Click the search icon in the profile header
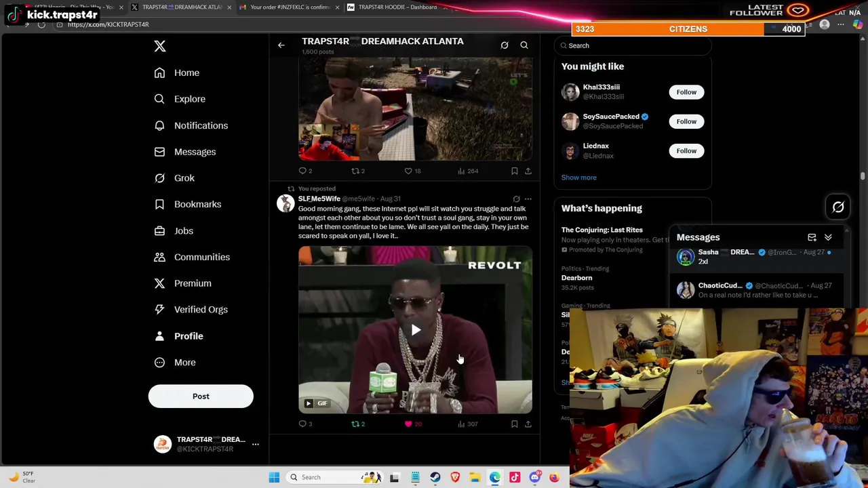The width and height of the screenshot is (868, 488). pyautogui.click(x=524, y=45)
